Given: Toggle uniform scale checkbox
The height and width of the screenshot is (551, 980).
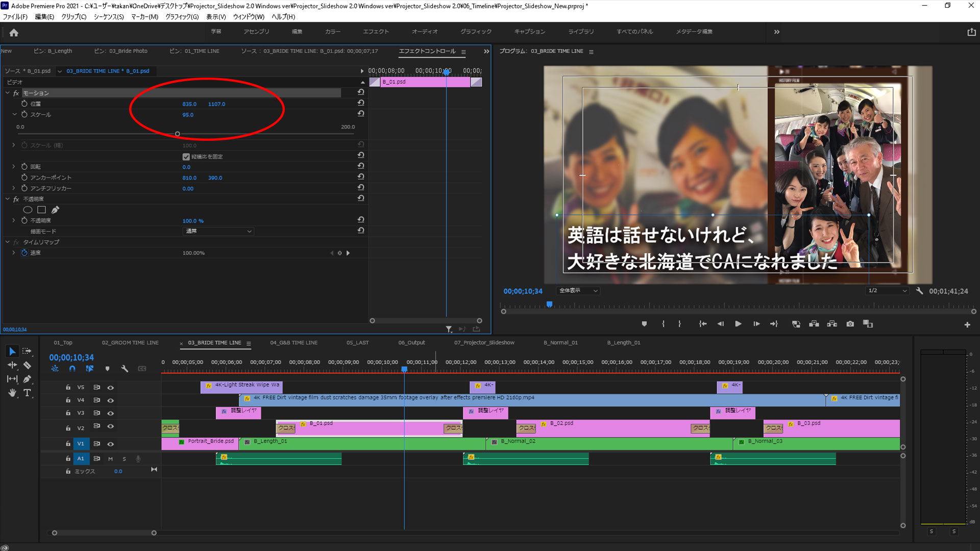Looking at the screenshot, I should point(186,157).
